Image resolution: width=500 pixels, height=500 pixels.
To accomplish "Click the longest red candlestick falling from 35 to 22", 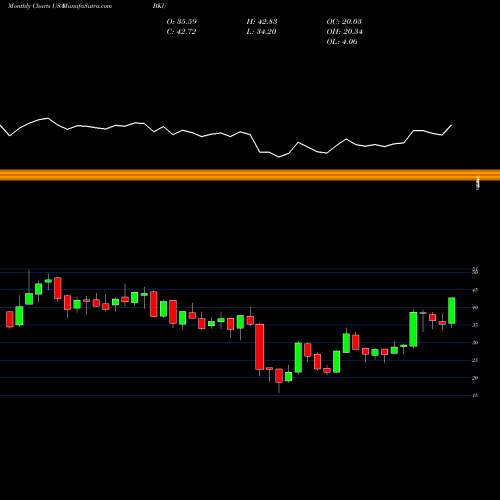I will coord(260,347).
